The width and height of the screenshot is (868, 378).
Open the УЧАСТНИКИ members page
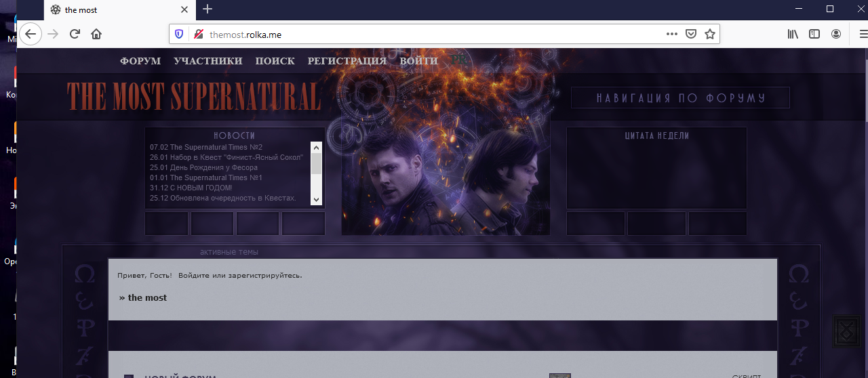tap(208, 61)
